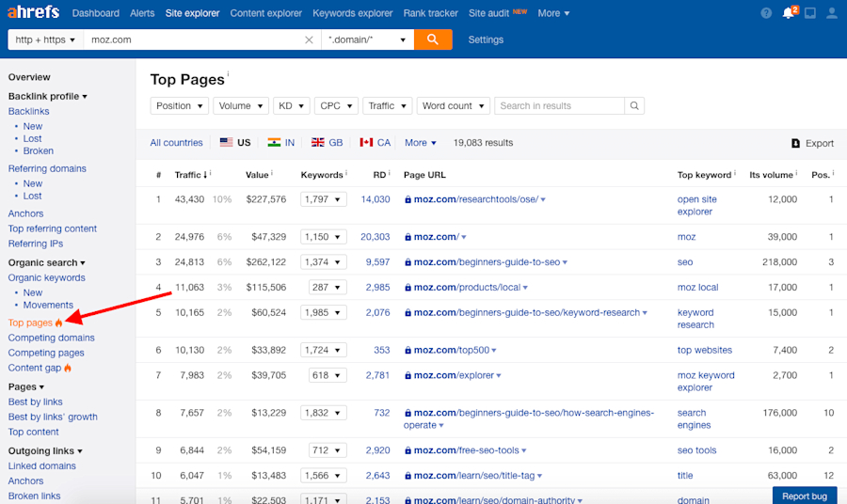847x504 pixels.
Task: Click the ahrefs logo
Action: pos(34,12)
